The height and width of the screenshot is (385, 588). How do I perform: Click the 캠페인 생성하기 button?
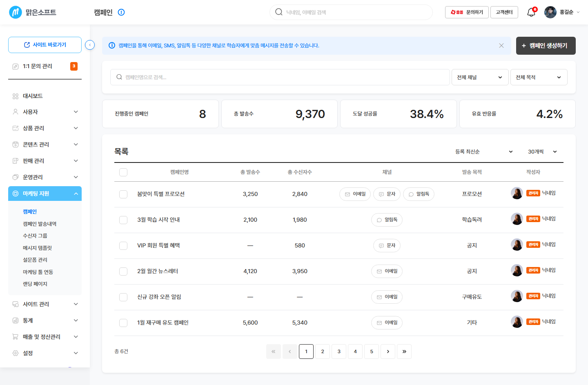(x=546, y=46)
